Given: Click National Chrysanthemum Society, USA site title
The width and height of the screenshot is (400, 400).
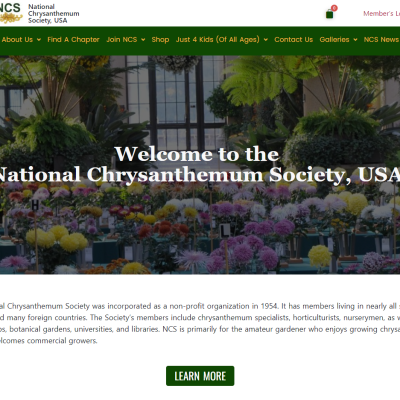Looking at the screenshot, I should tap(53, 14).
